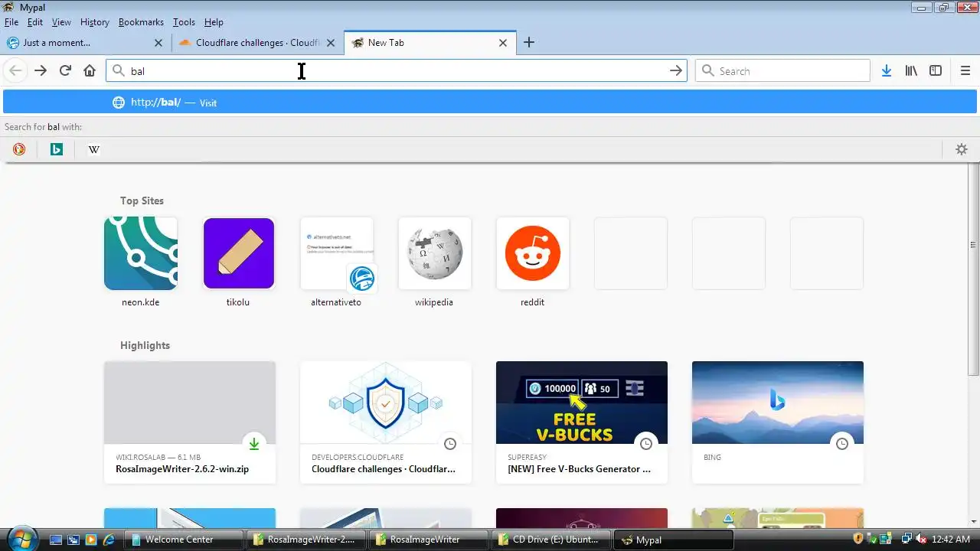
Task: Open the Tools menu
Action: coord(184,22)
